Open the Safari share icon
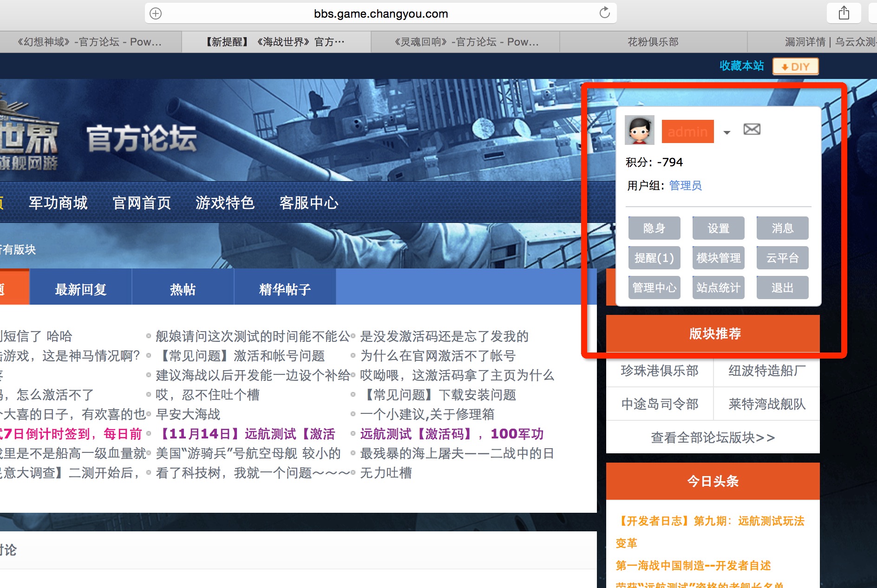877x588 pixels. [x=844, y=13]
